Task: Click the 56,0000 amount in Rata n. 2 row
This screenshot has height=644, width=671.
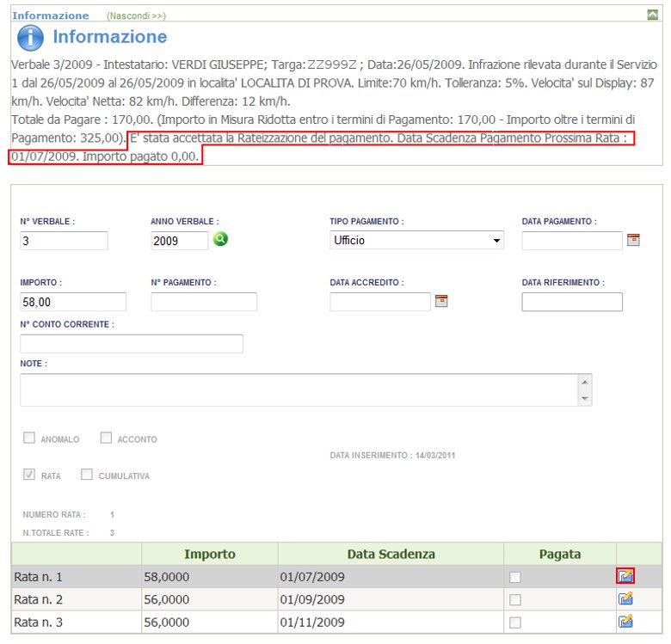Action: pos(167,599)
